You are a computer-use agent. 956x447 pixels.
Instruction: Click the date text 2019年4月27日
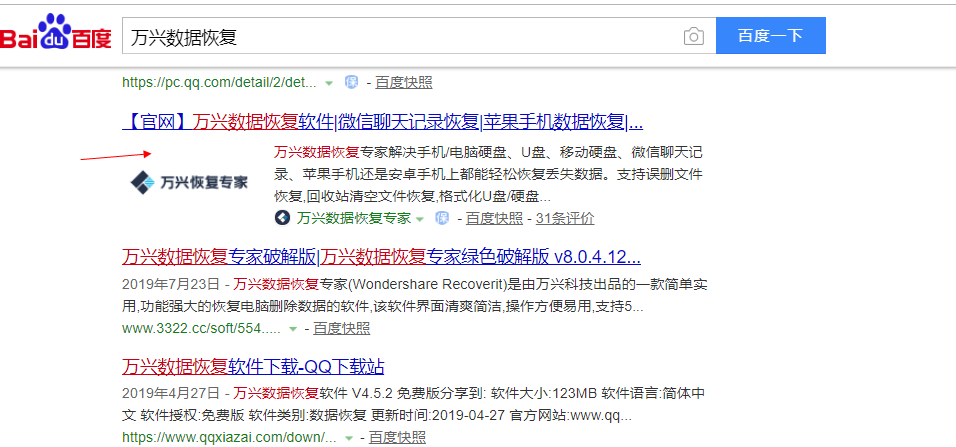170,393
